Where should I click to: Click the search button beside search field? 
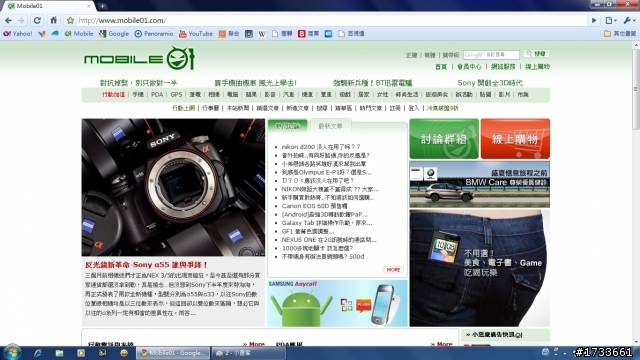tap(536, 54)
